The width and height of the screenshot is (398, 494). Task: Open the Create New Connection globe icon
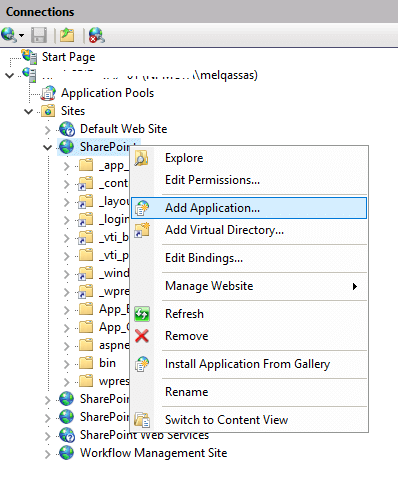(9, 35)
